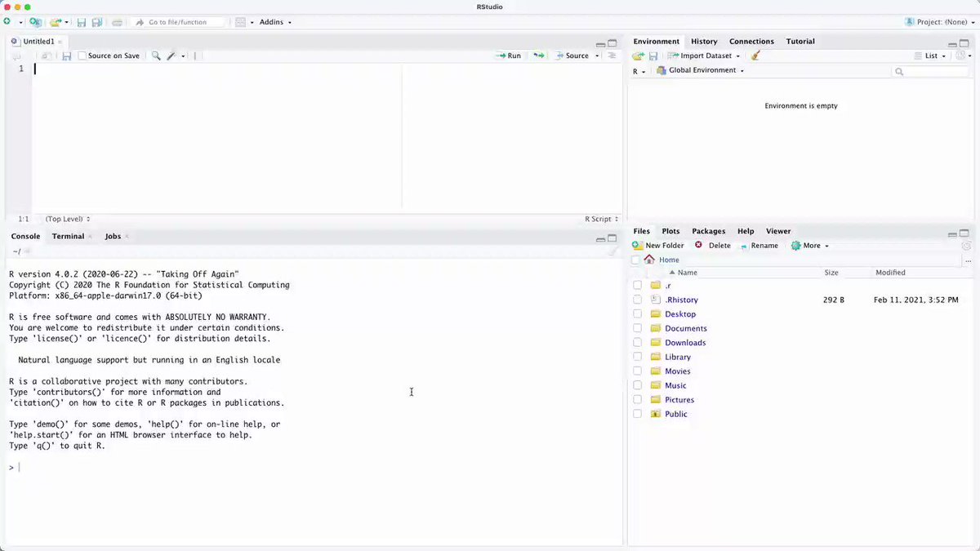Maximize the Files pane
980x551 pixels.
pyautogui.click(x=964, y=233)
